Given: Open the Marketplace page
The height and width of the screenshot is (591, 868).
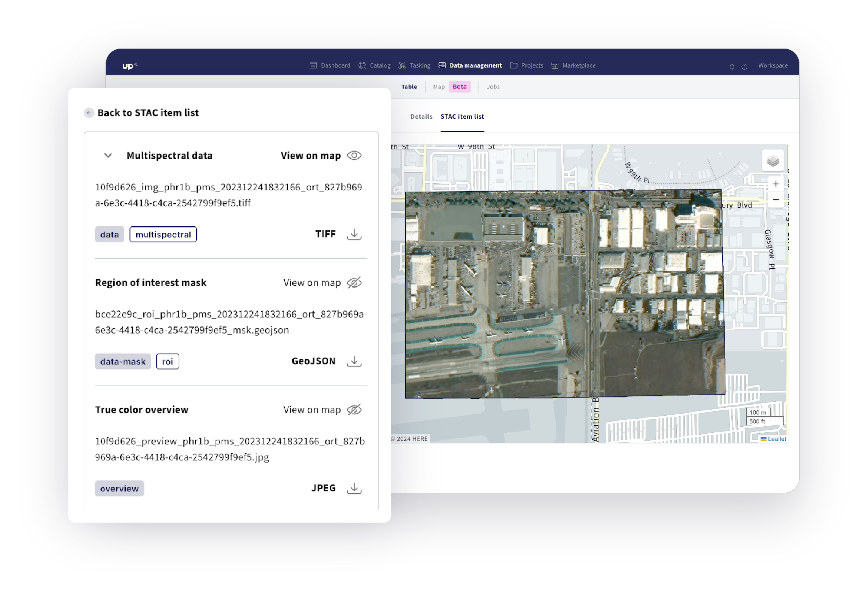Looking at the screenshot, I should click(573, 65).
